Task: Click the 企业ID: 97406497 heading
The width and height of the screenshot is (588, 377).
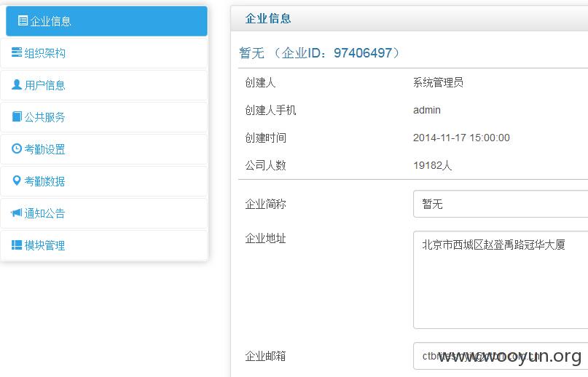Action: coord(318,53)
